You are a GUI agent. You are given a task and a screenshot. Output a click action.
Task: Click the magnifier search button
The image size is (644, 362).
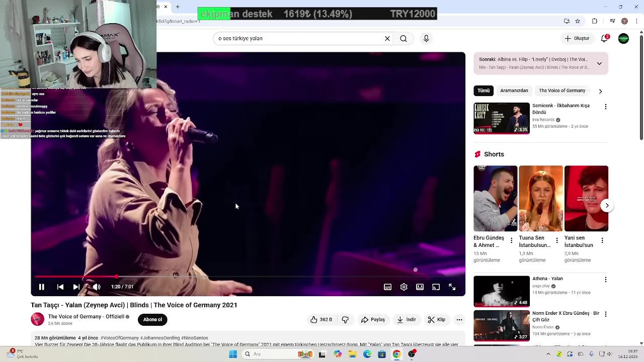pyautogui.click(x=404, y=38)
